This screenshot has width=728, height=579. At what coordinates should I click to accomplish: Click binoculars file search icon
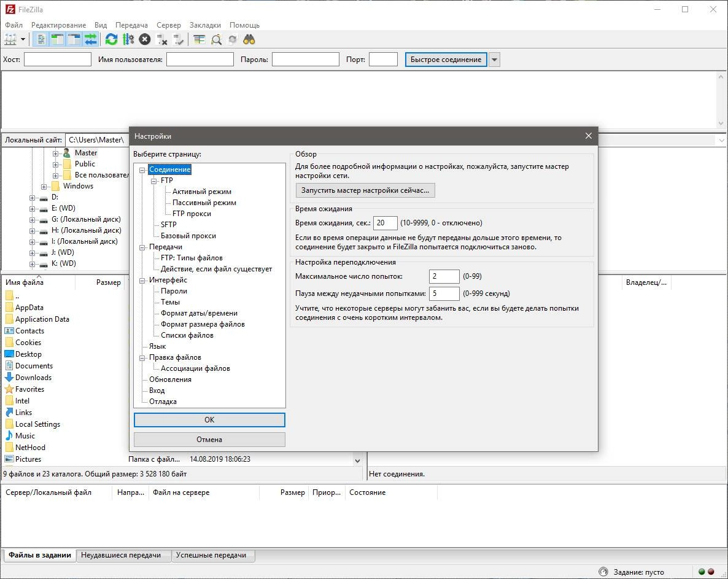coord(249,39)
